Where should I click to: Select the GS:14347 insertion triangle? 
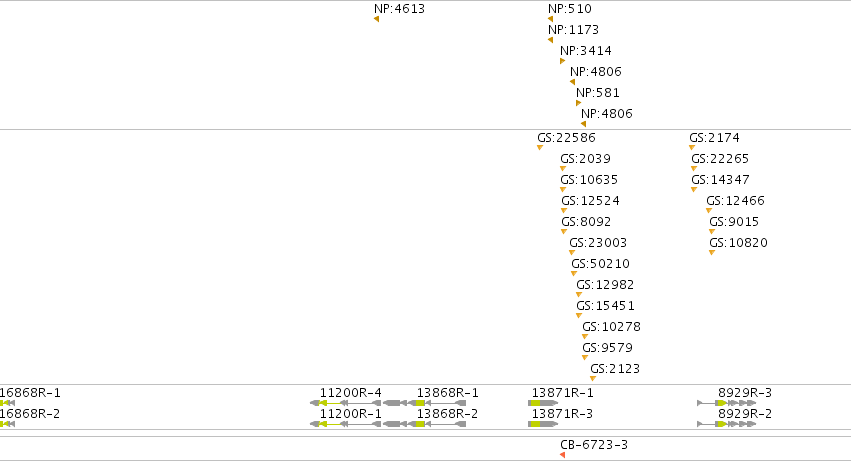coord(694,190)
